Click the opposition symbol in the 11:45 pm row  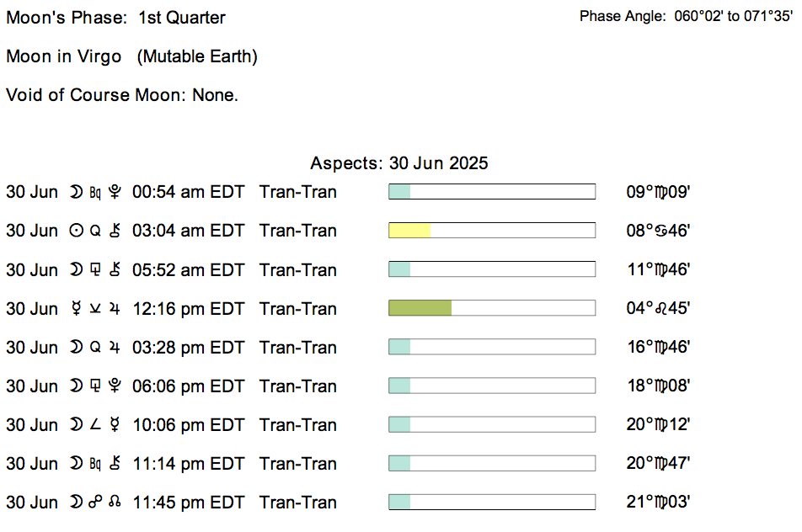pos(95,503)
